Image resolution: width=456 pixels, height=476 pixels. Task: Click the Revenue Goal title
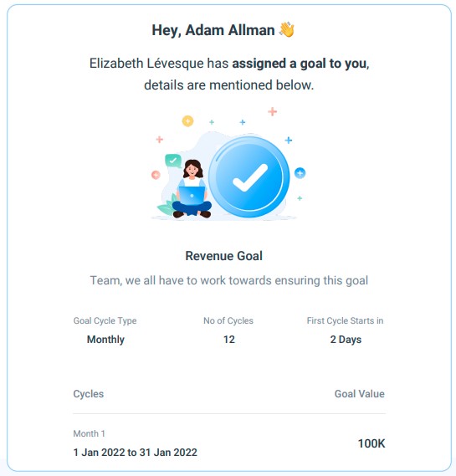pyautogui.click(x=223, y=256)
